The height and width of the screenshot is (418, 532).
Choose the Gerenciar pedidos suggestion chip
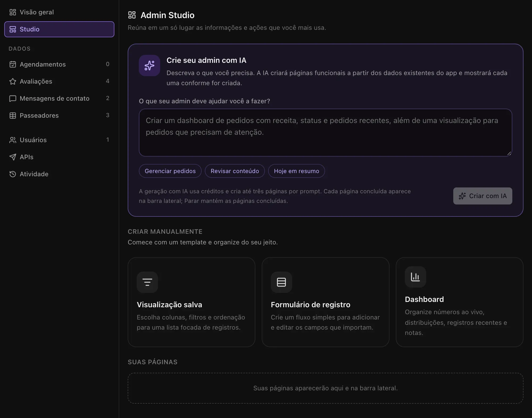click(170, 171)
